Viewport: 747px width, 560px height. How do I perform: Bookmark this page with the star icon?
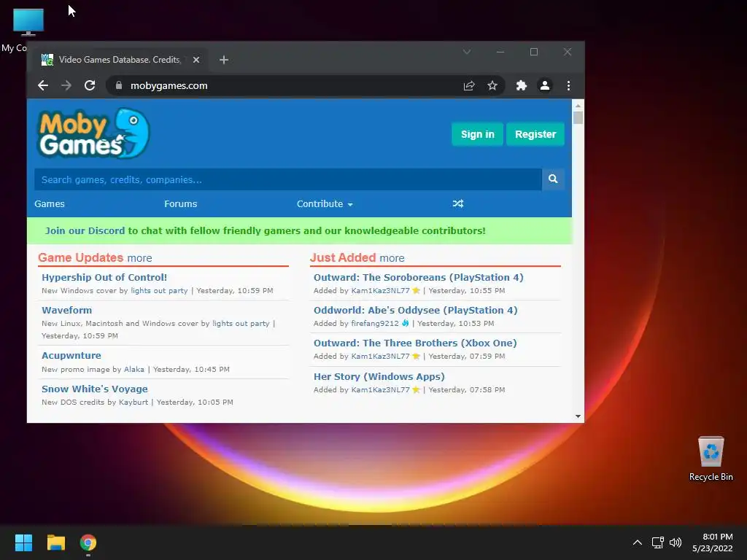[x=492, y=85]
